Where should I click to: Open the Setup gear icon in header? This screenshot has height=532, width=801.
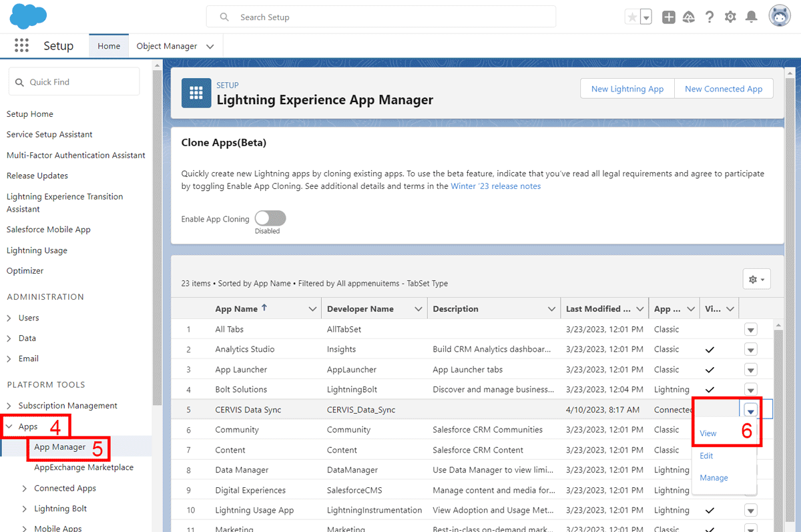pos(730,17)
